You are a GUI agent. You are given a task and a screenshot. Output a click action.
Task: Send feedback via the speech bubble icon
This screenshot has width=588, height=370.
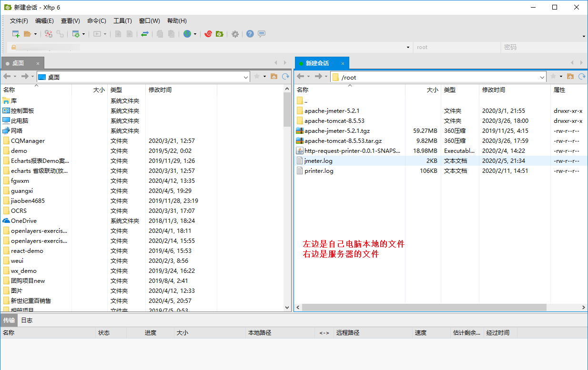click(x=261, y=34)
